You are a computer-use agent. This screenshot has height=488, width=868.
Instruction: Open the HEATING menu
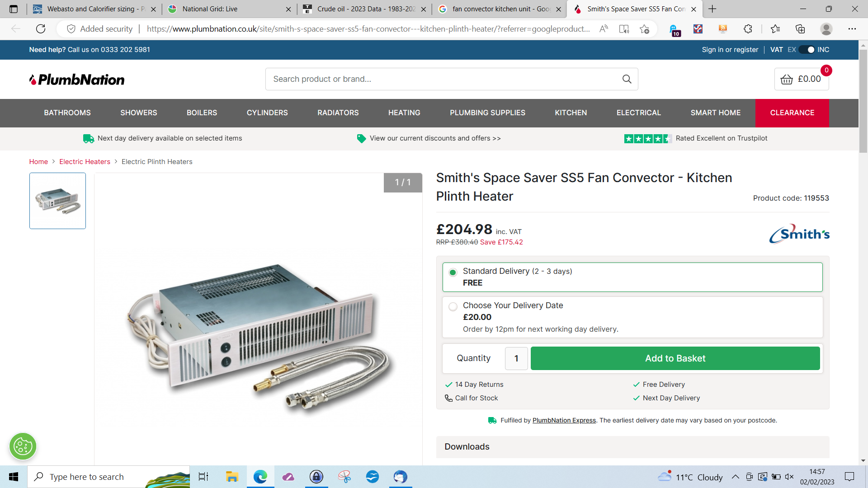click(x=404, y=113)
